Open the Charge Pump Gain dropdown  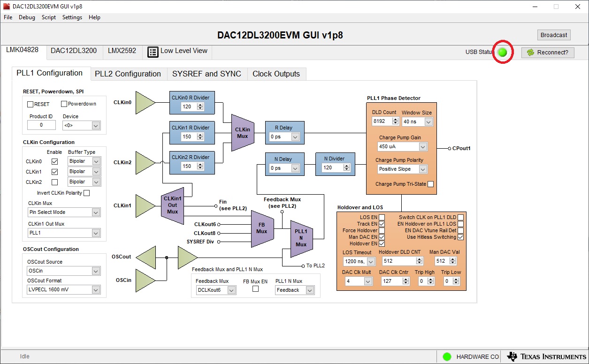(x=402, y=147)
